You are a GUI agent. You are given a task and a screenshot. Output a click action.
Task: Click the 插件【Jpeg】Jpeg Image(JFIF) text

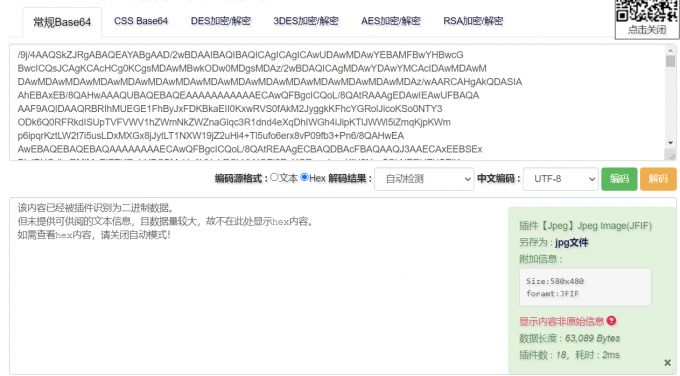585,226
